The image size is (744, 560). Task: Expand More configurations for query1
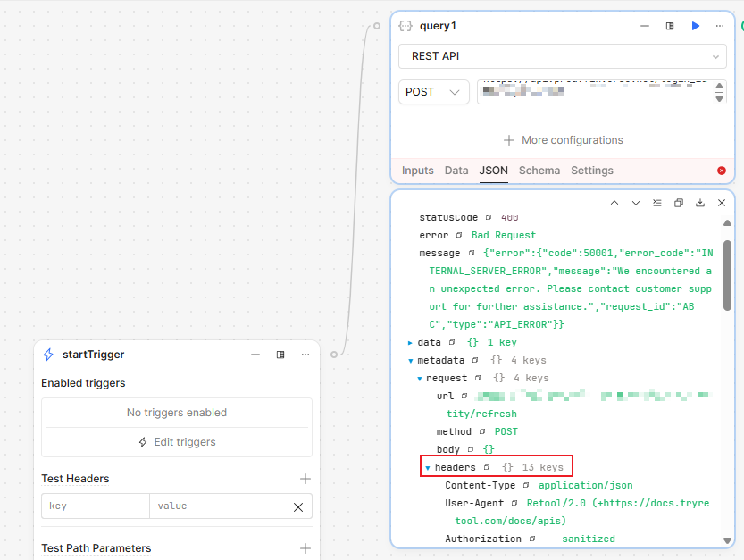563,140
